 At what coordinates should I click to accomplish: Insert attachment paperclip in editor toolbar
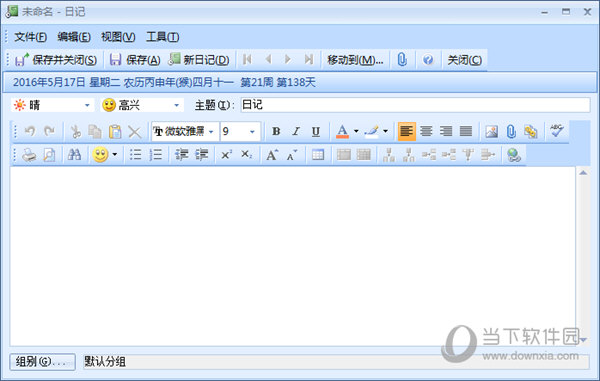pos(511,132)
